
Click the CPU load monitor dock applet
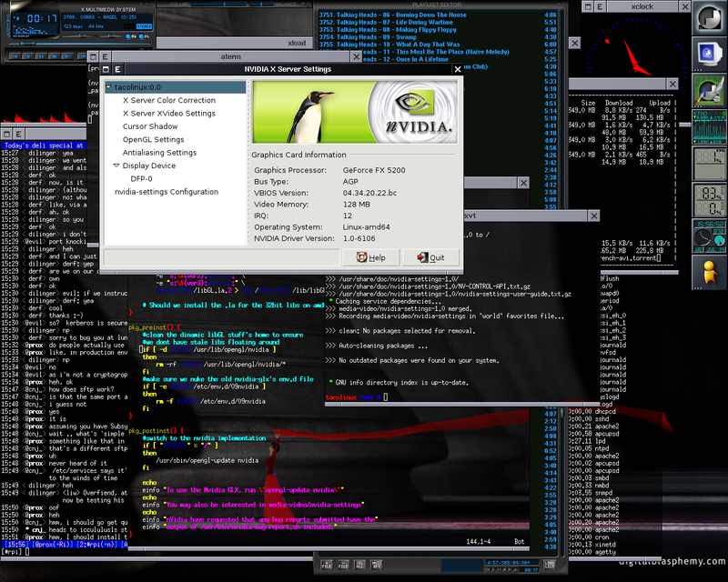(710, 163)
